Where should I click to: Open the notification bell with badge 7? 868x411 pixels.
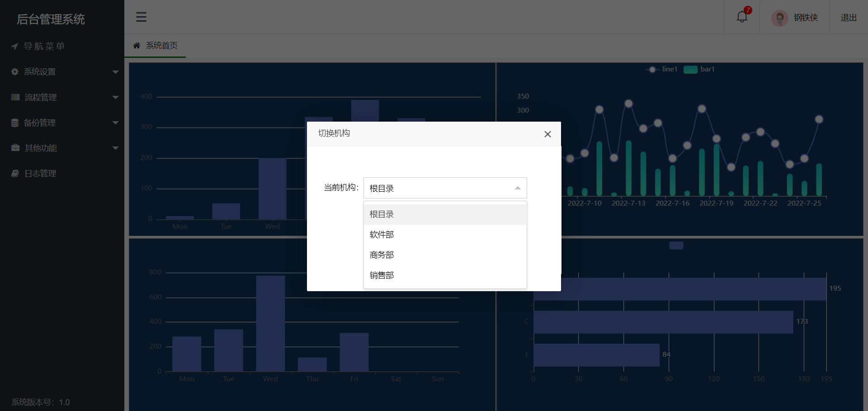tap(742, 16)
